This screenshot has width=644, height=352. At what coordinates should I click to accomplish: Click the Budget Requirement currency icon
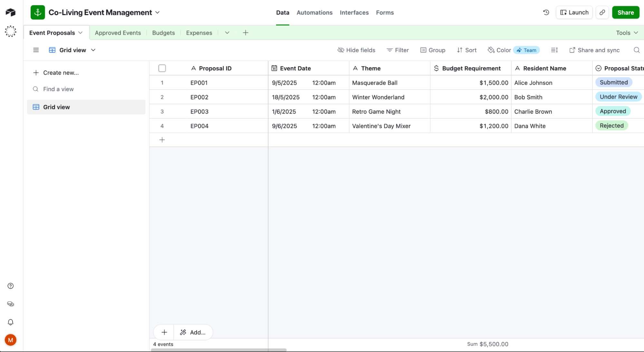pos(436,68)
